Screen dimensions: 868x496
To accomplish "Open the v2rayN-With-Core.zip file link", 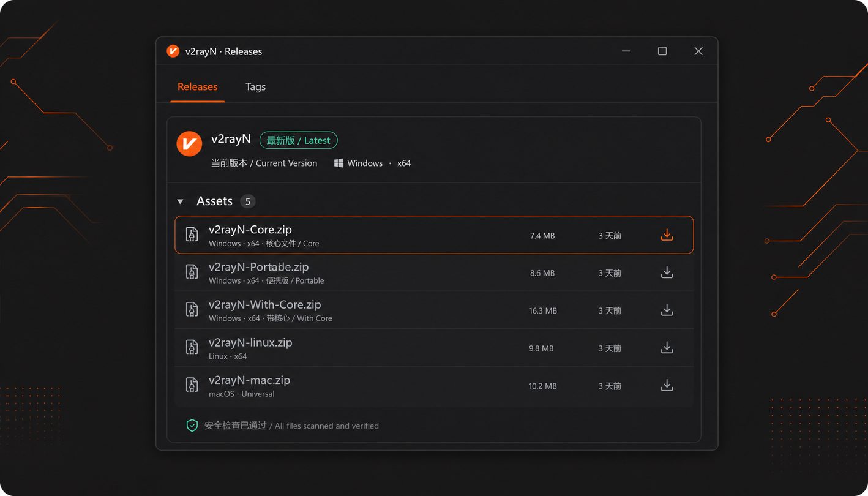I will click(264, 304).
